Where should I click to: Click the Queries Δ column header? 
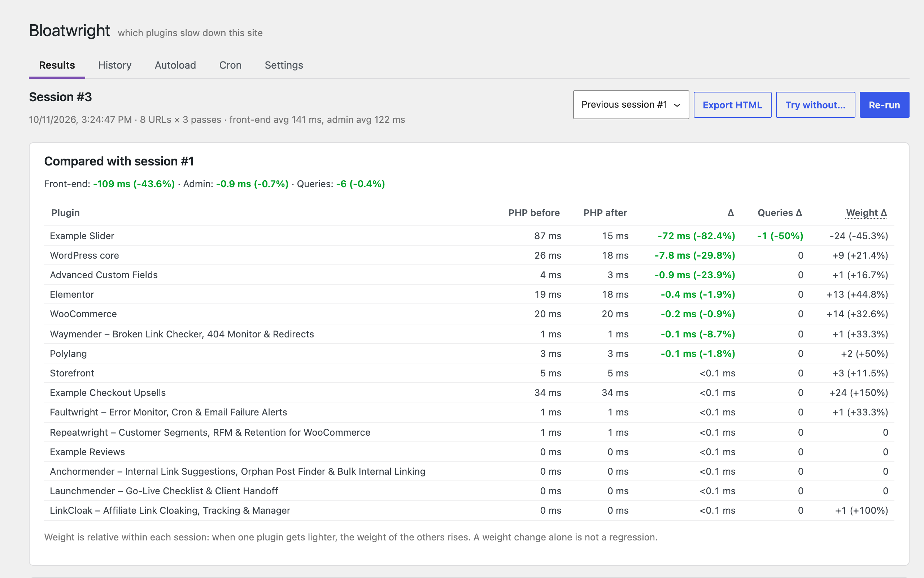coord(780,213)
